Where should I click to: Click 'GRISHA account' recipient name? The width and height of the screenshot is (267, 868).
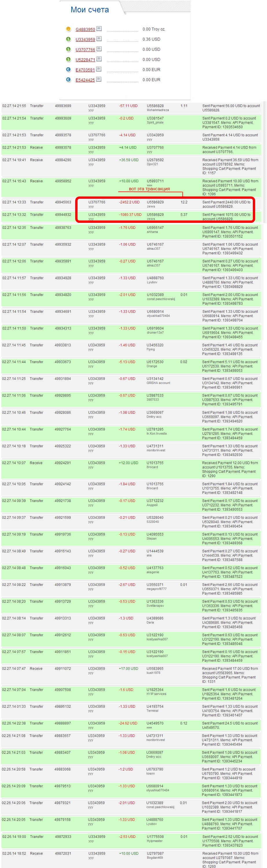158,383
